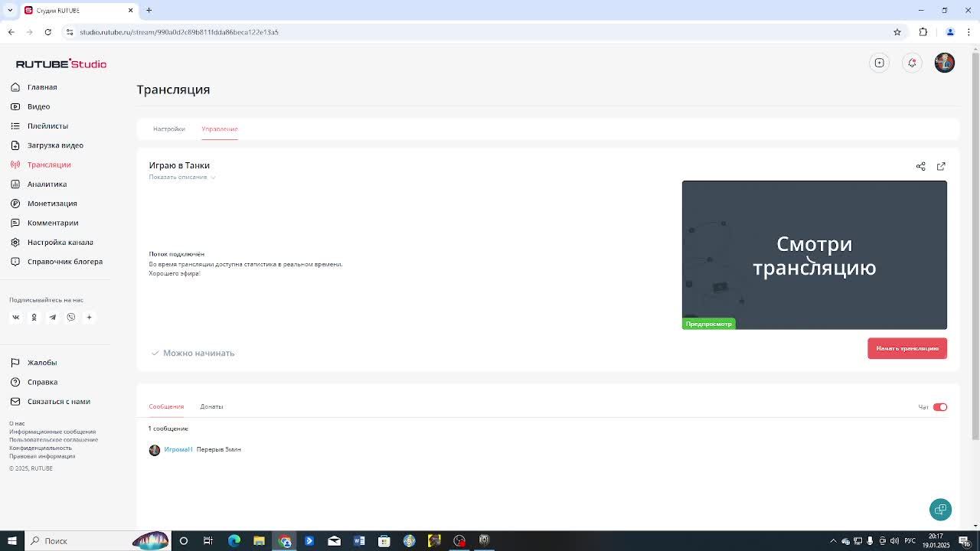The width and height of the screenshot is (980, 551).
Task: Click the site info icon in address bar
Action: coord(69,32)
